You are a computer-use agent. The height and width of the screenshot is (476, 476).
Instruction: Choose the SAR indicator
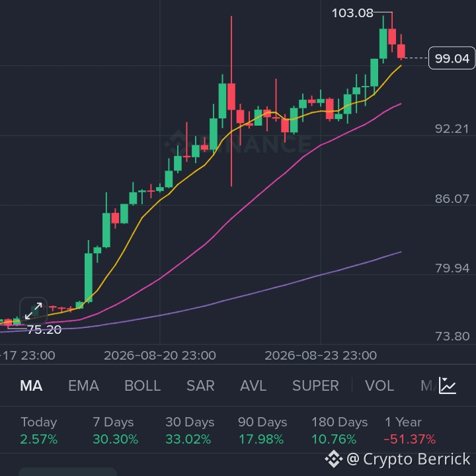click(x=200, y=386)
